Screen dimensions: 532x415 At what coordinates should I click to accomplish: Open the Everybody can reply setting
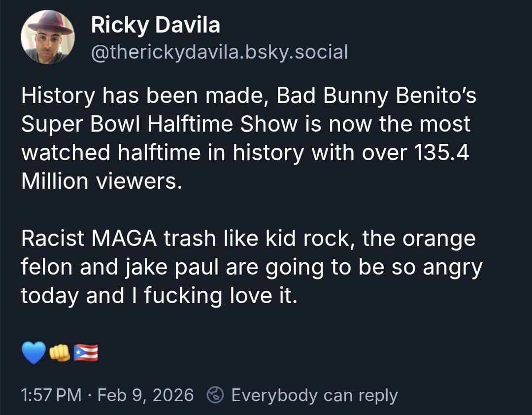coord(314,395)
